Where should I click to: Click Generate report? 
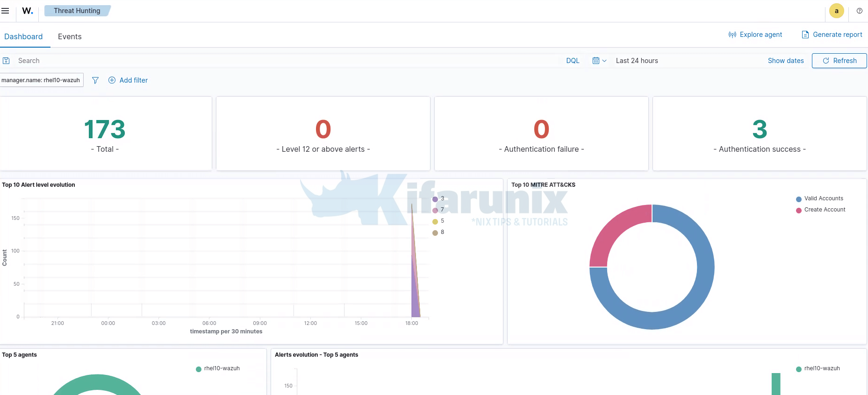(832, 35)
